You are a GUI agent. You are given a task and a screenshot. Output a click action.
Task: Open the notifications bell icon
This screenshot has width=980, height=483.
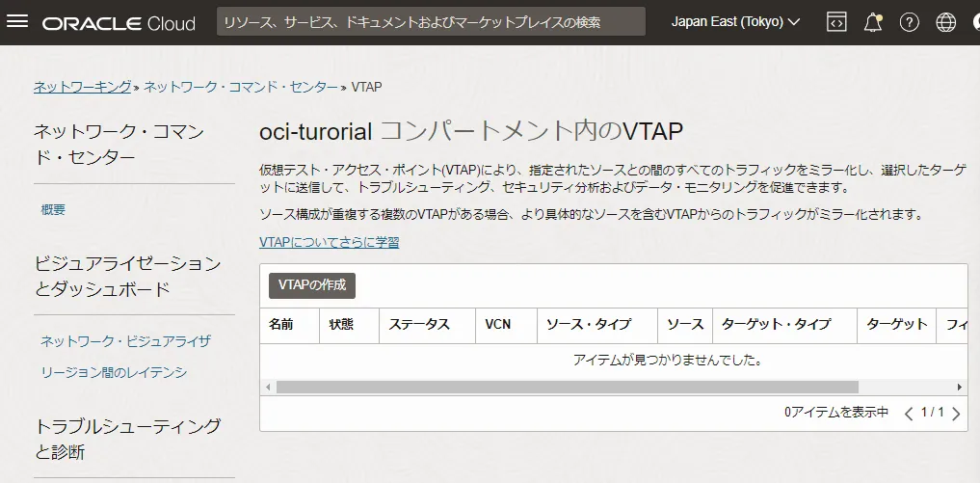click(872, 22)
